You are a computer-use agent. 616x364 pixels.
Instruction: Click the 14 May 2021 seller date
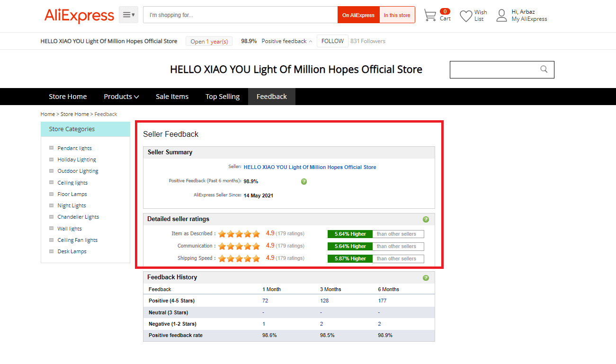pyautogui.click(x=259, y=195)
